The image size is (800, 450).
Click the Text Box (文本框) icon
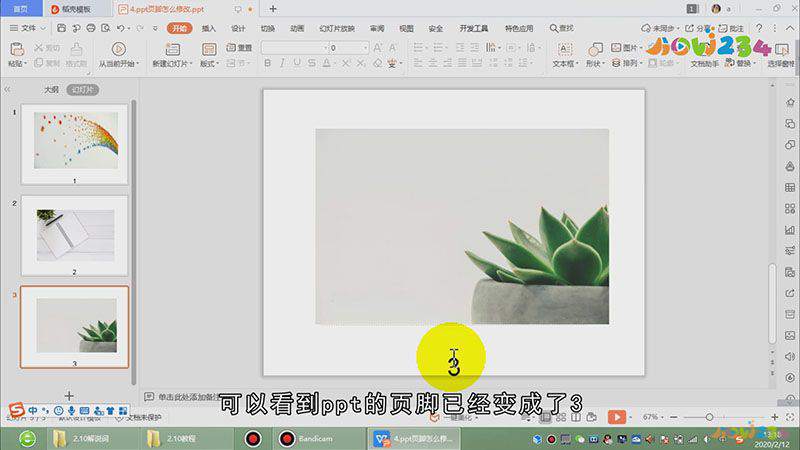pos(565,49)
